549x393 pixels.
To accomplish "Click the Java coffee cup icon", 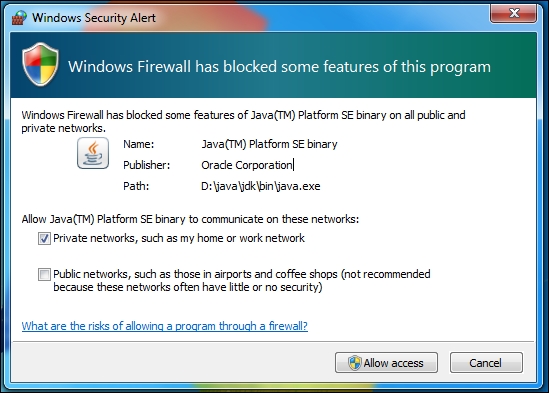I will tap(93, 153).
